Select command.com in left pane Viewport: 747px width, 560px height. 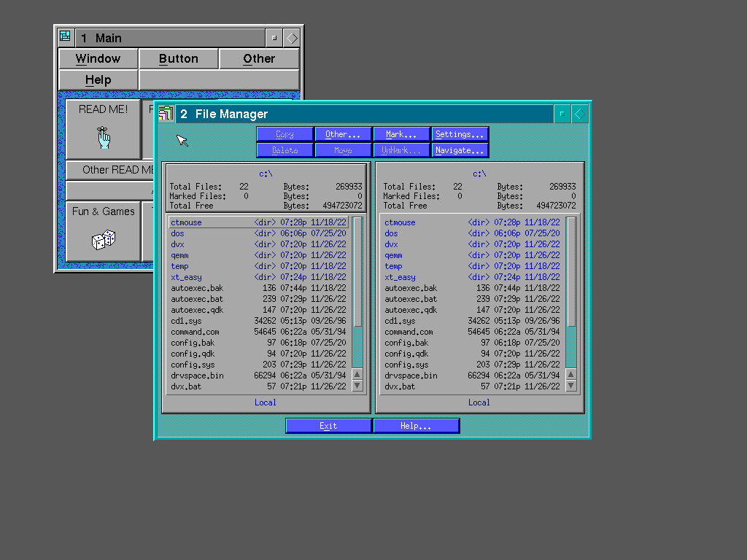[259, 332]
